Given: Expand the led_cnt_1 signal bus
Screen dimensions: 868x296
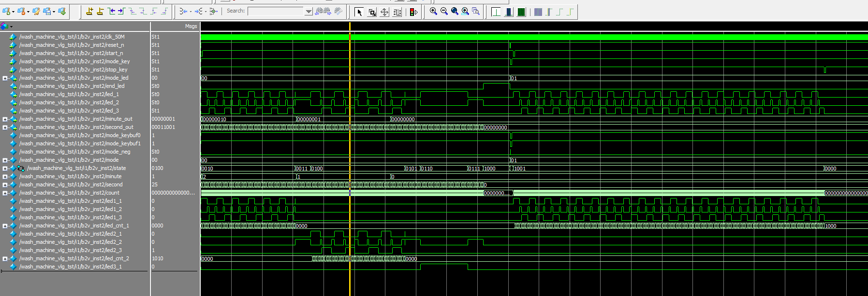Looking at the screenshot, I should coord(5,226).
